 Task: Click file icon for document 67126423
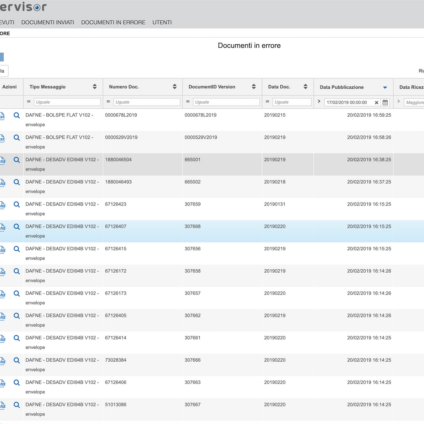(x=2, y=205)
